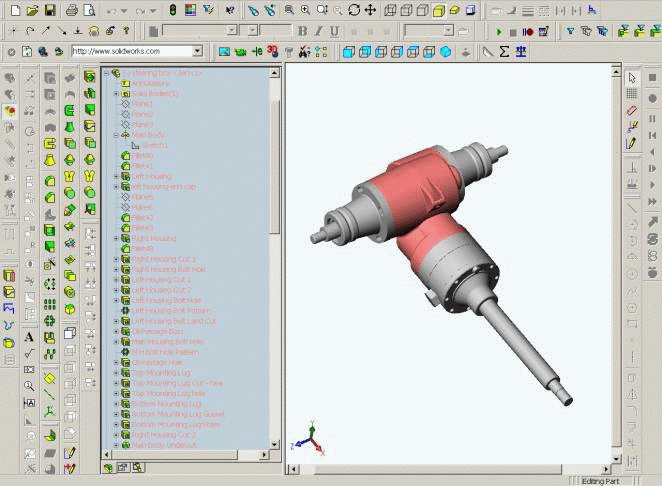Expand the Solid Bodies(1) folder
The width and height of the screenshot is (662, 486).
(x=116, y=94)
